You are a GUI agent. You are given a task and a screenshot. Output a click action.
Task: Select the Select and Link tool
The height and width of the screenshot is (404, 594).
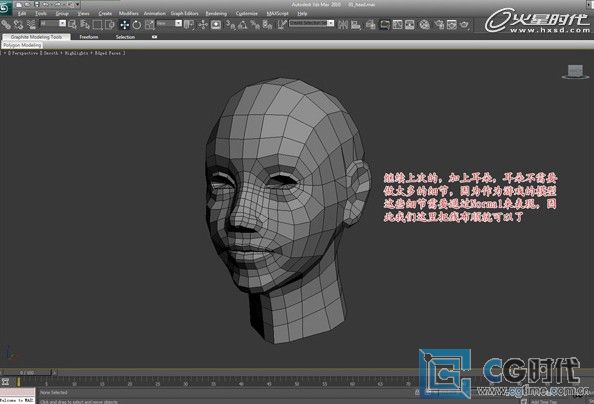(x=6, y=25)
